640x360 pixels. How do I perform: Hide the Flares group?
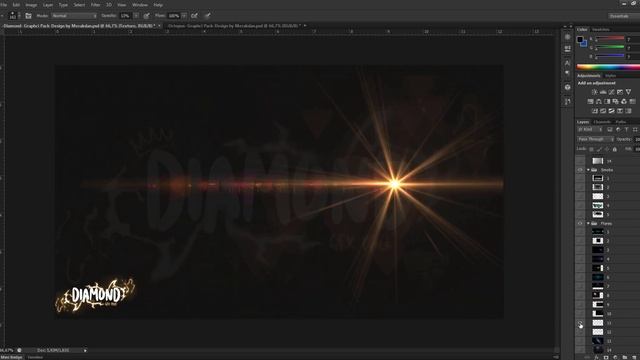(580, 223)
